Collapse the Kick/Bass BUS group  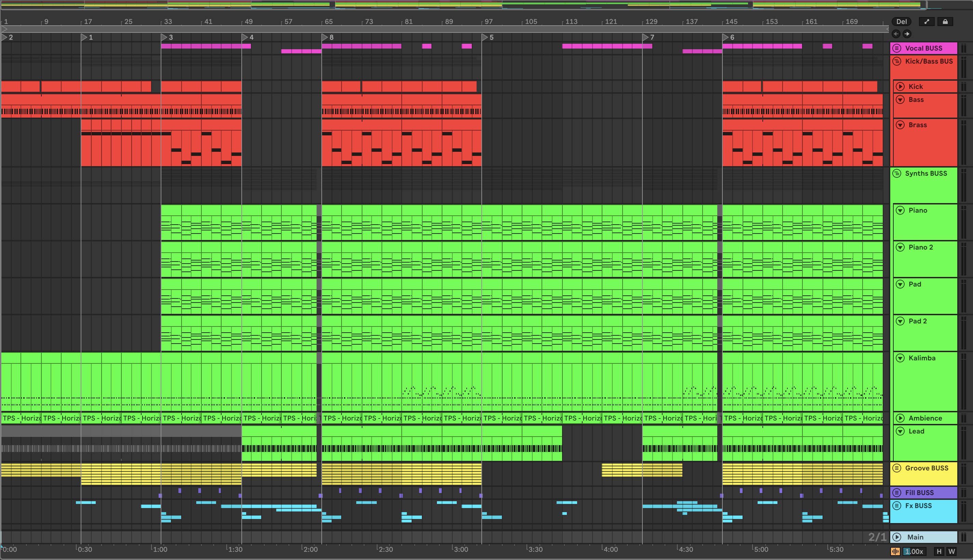897,61
